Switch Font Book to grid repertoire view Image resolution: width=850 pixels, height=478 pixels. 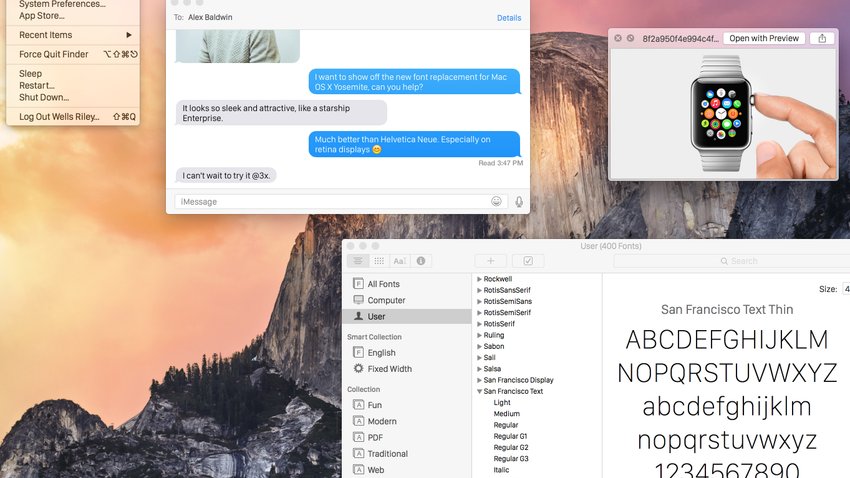click(379, 261)
